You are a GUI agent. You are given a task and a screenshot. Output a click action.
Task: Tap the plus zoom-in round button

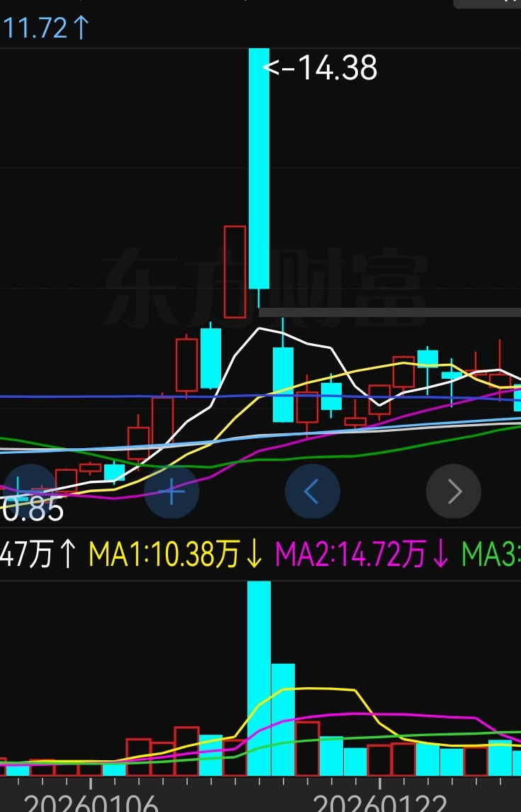[172, 491]
